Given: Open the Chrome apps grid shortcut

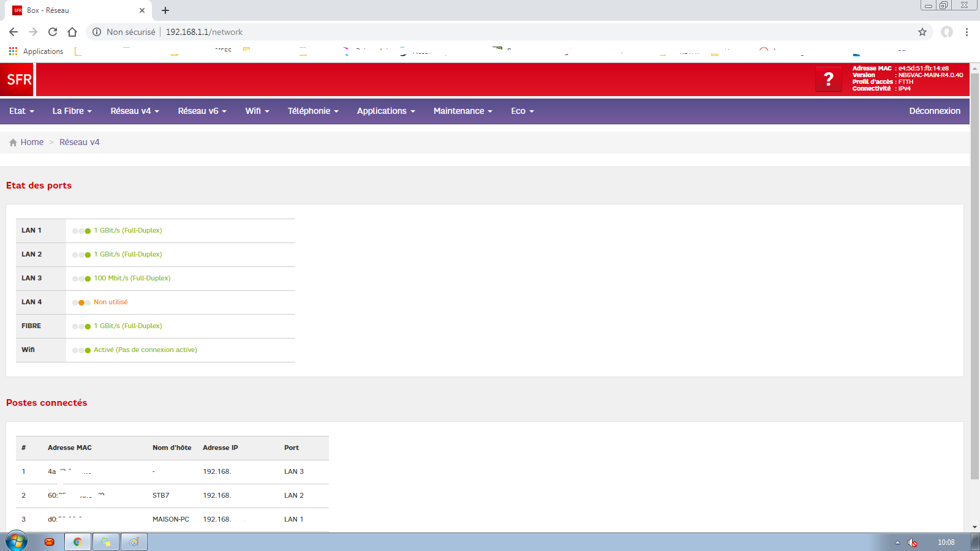Looking at the screenshot, I should coord(13,51).
